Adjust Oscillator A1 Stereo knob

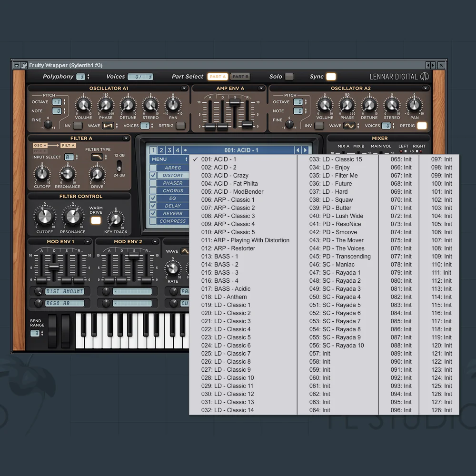[150, 105]
